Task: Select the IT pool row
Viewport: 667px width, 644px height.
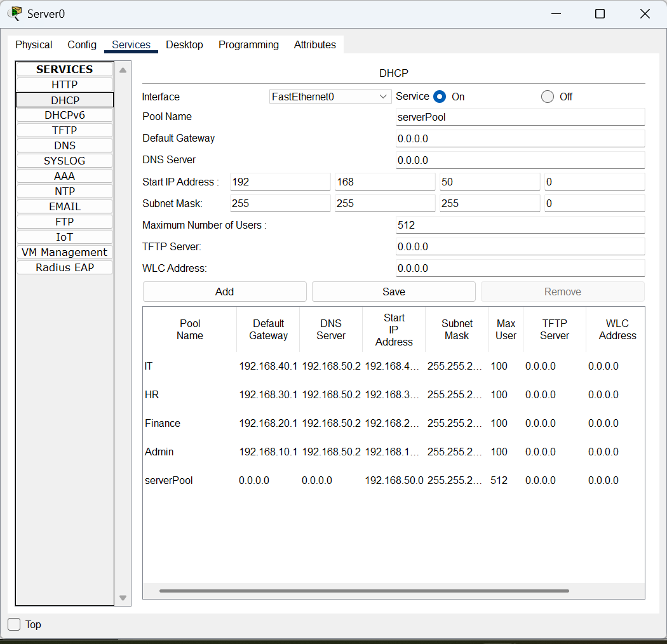Action: pyautogui.click(x=393, y=366)
